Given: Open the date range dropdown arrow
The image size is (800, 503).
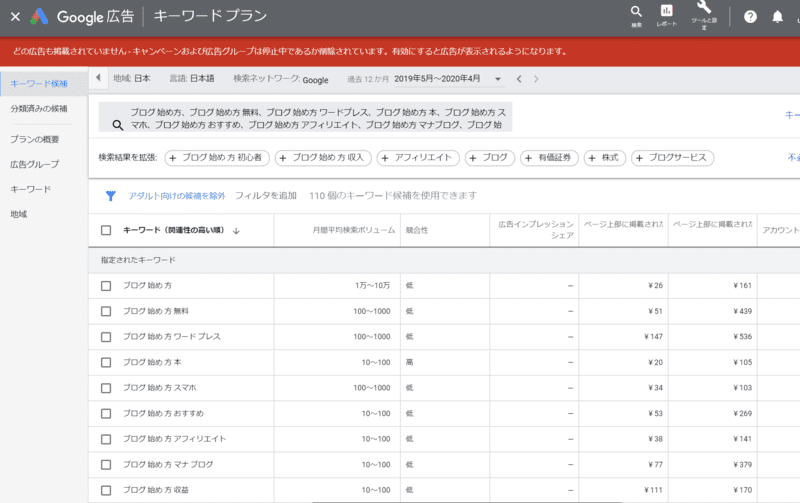Looking at the screenshot, I should [x=497, y=79].
